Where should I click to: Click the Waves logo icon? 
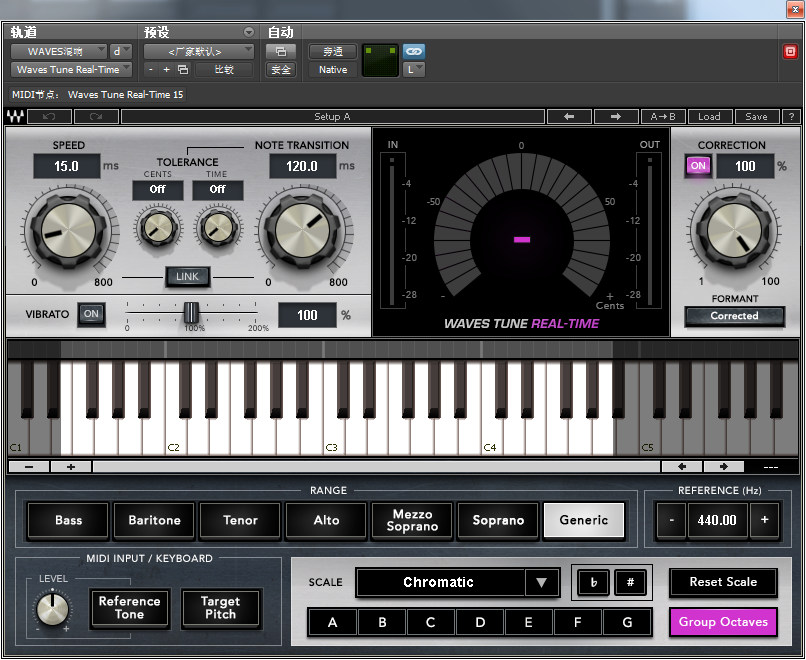pos(15,117)
